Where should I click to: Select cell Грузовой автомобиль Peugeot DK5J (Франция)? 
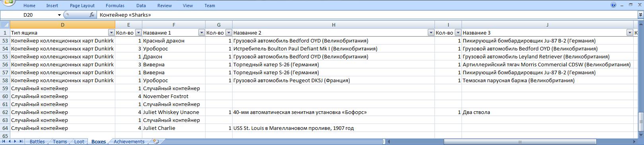(334, 80)
